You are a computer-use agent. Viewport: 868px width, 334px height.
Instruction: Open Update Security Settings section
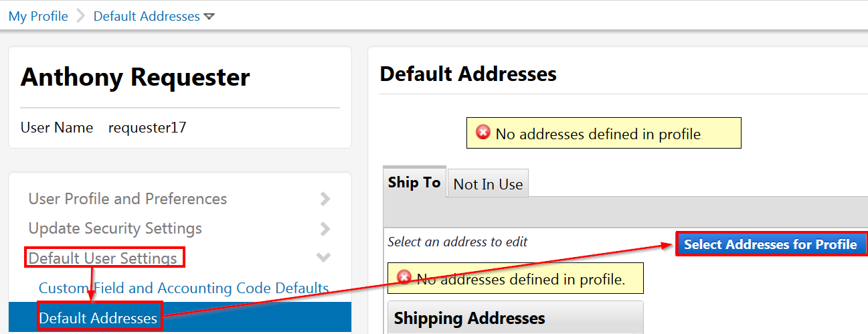(115, 228)
